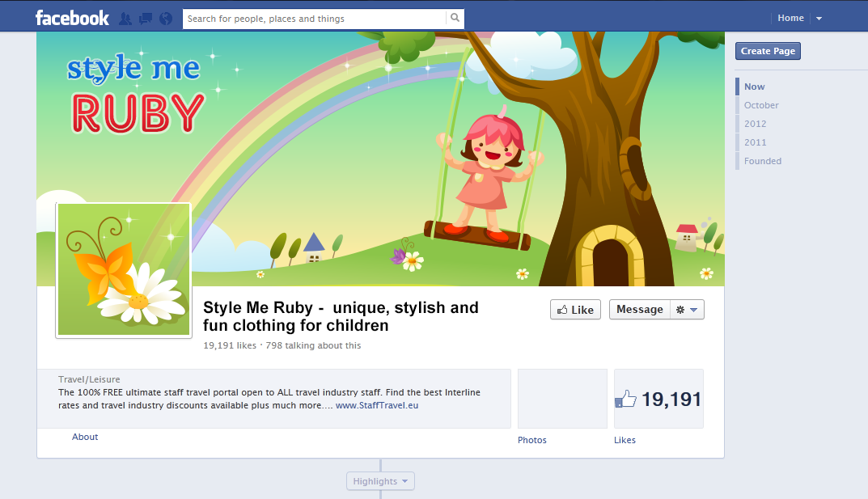Click the Facebook logo
The height and width of the screenshot is (499, 868).
click(72, 18)
